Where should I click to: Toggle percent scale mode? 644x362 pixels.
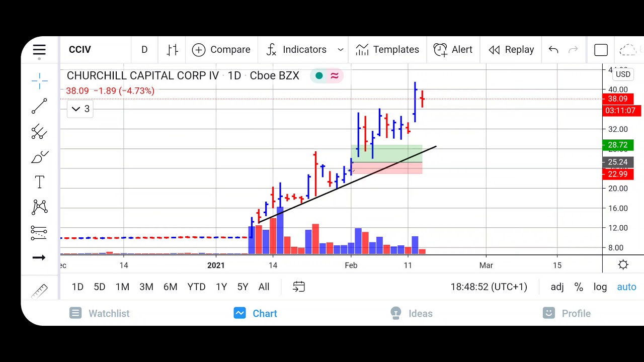[x=579, y=287]
